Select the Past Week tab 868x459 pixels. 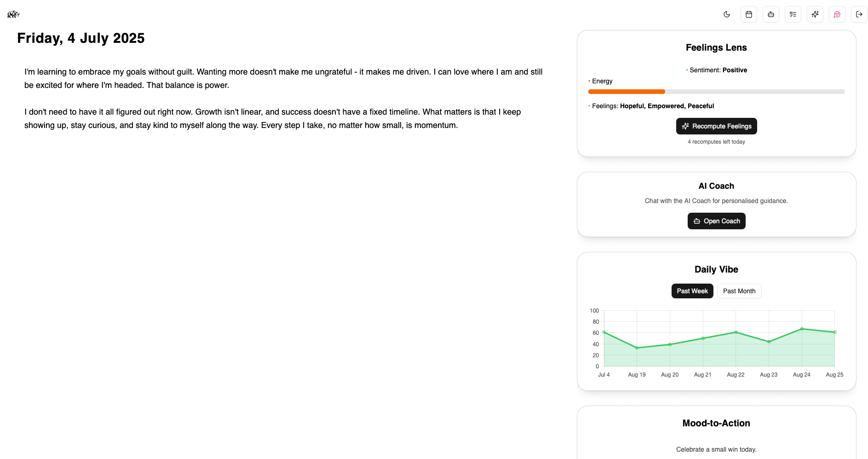tap(692, 291)
